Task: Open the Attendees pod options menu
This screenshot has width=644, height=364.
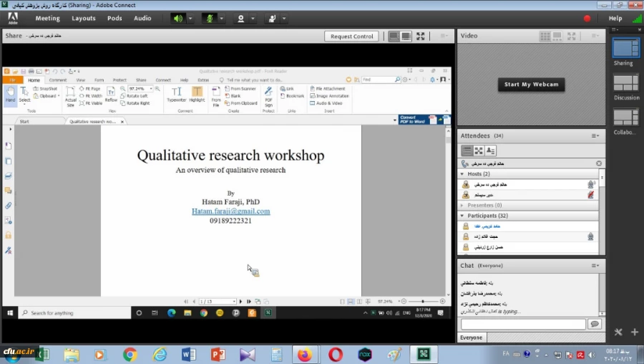Action: [x=595, y=135]
